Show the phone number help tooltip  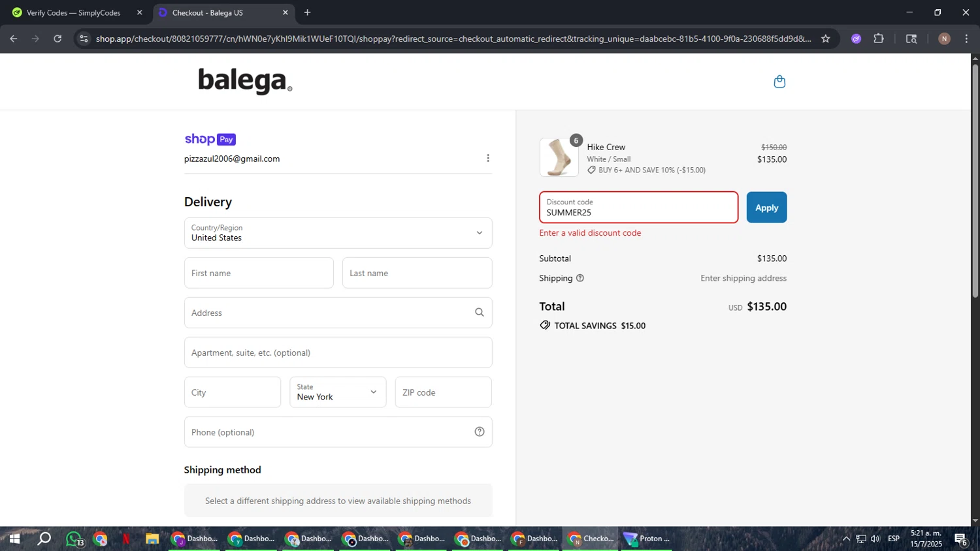tap(480, 432)
